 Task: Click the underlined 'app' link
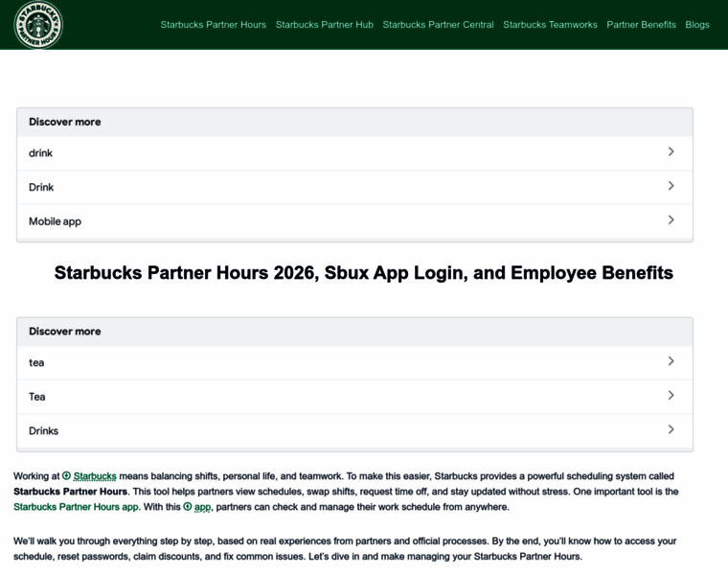202,507
